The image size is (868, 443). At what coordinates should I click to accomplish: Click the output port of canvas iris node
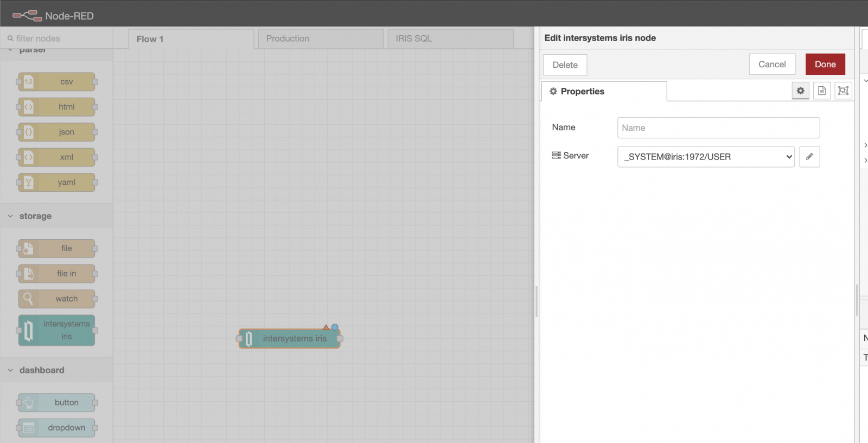(x=340, y=338)
